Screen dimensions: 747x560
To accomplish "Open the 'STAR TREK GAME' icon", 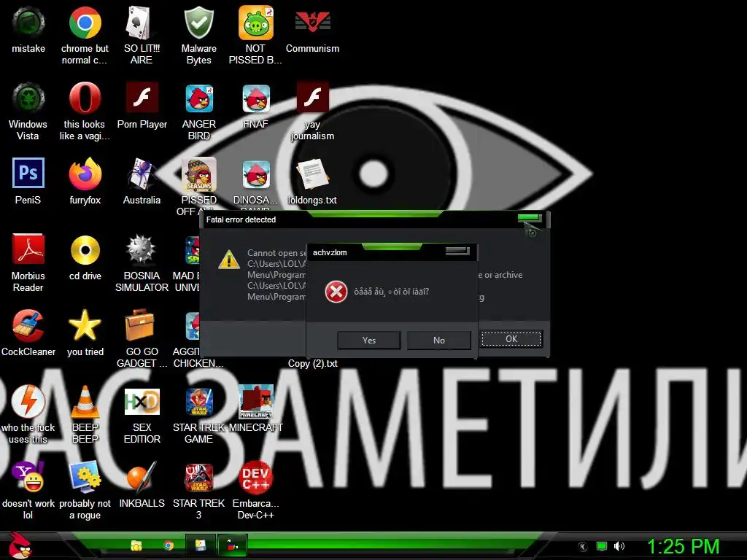I will [x=198, y=402].
